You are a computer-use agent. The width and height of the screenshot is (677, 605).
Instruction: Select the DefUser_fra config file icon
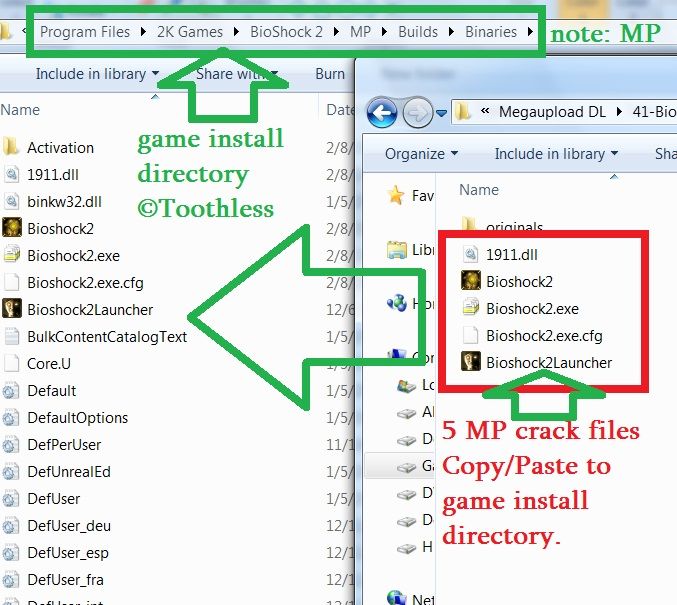pyautogui.click(x=10, y=580)
